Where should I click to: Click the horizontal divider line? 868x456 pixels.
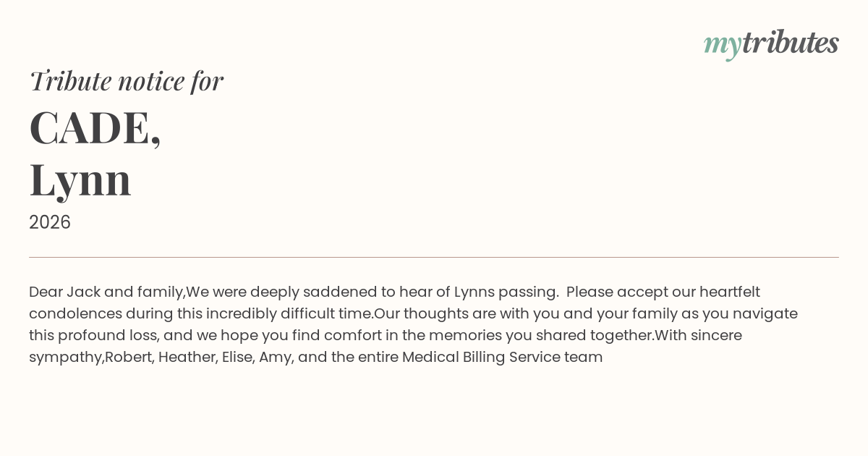tap(434, 257)
